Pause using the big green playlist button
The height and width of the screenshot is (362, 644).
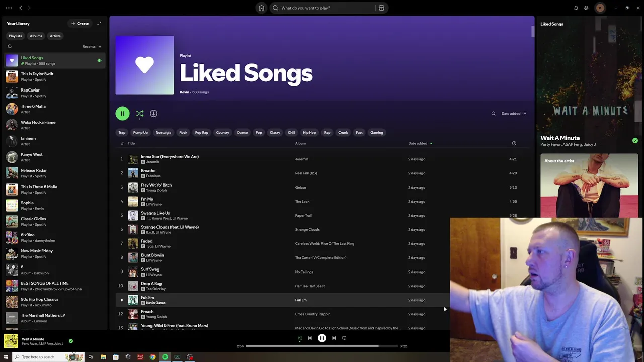pos(122,114)
